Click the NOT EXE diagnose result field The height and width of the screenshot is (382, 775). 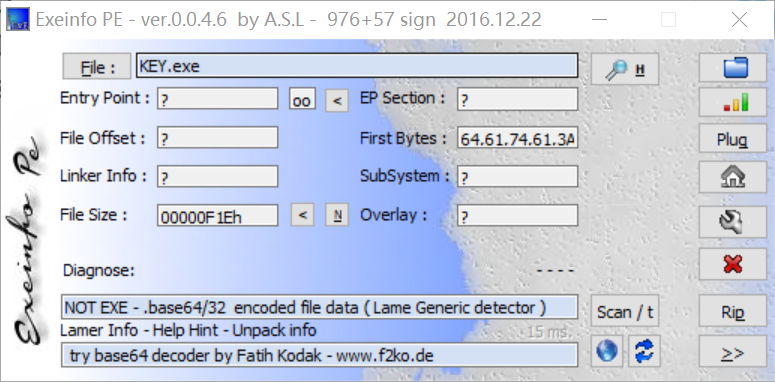coord(319,307)
